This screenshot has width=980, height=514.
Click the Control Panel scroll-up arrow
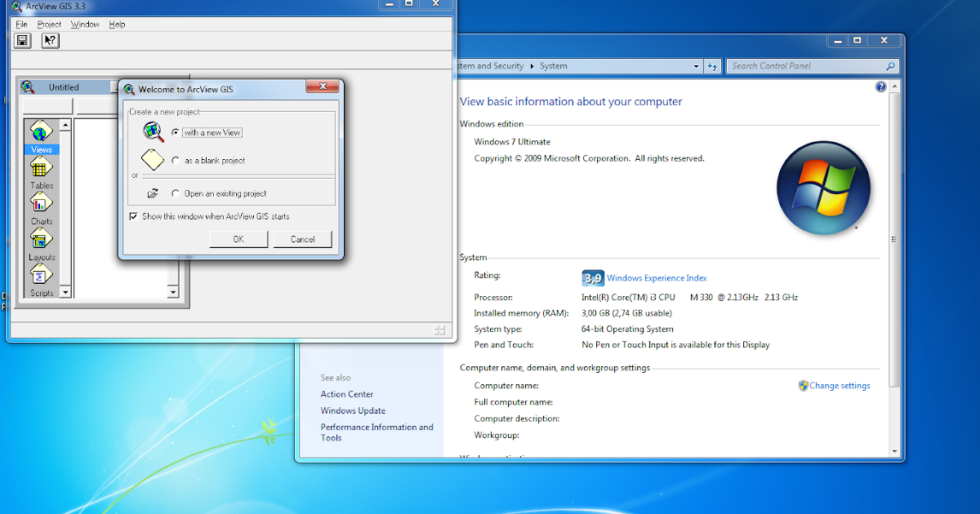[894, 86]
